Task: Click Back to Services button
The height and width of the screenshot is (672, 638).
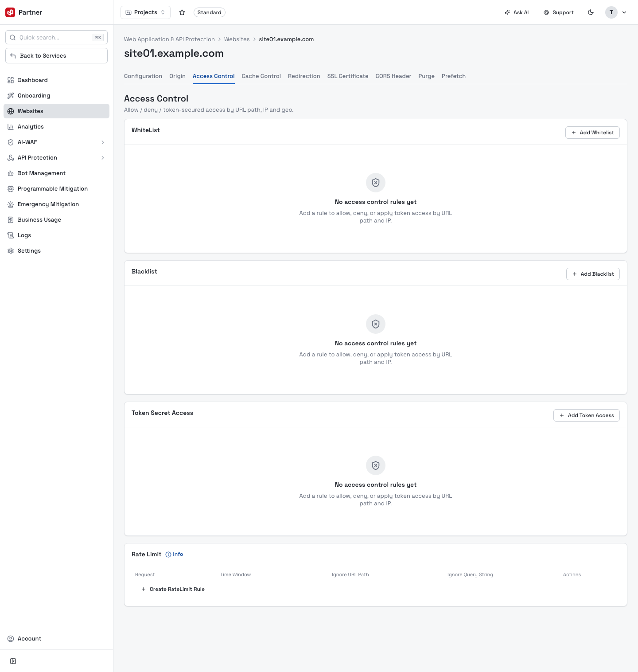Action: 56,56
